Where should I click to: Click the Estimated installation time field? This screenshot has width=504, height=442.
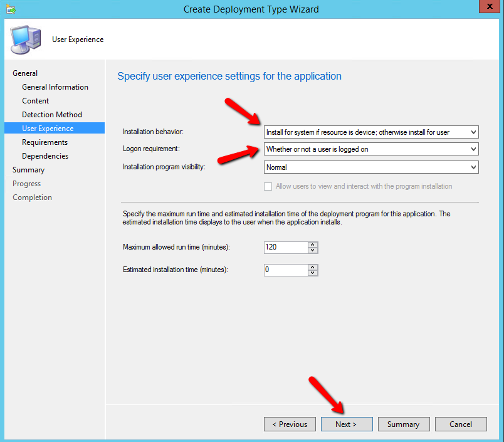285,270
